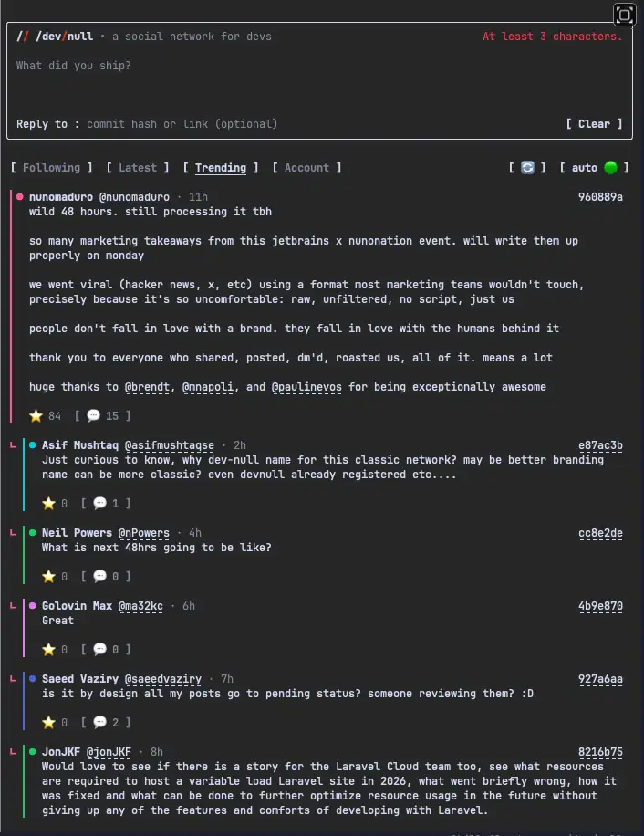Image resolution: width=644 pixels, height=836 pixels.
Task: Open post hash 4b9e870 link
Action: click(600, 606)
